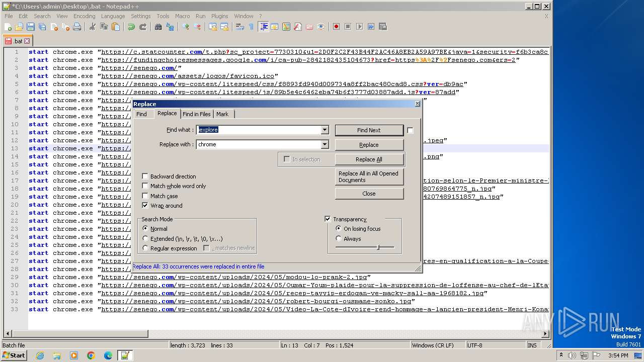Set transparency to Always
This screenshot has width=644, height=362.
point(339,239)
